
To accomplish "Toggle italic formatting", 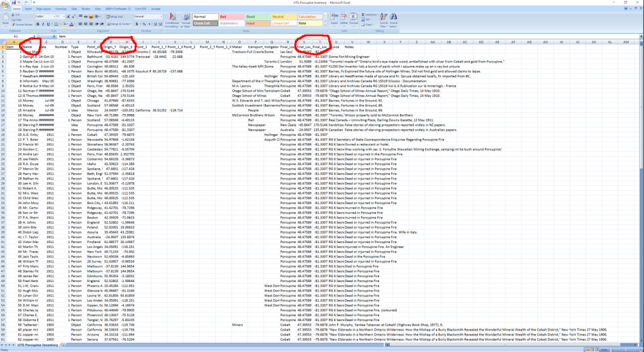I will 43,25.
